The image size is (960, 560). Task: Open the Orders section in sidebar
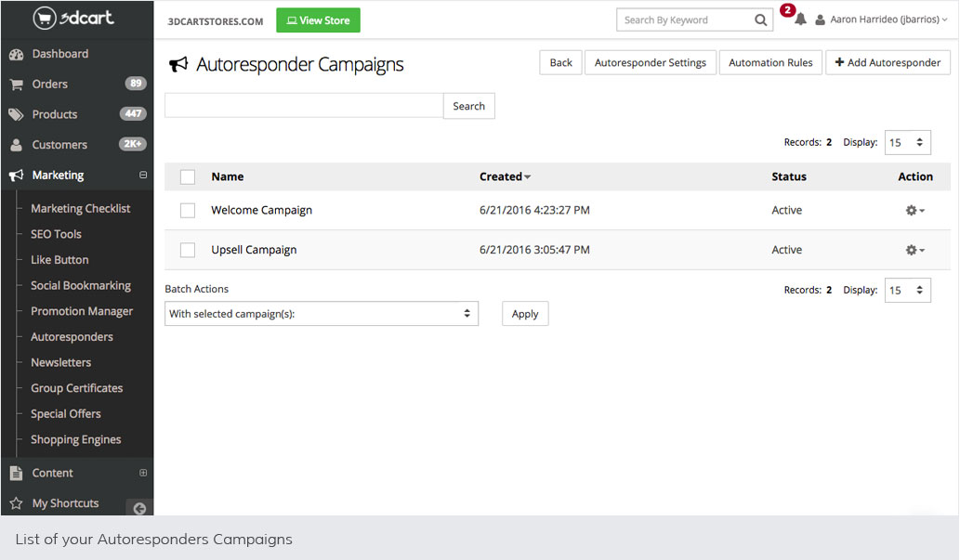49,84
